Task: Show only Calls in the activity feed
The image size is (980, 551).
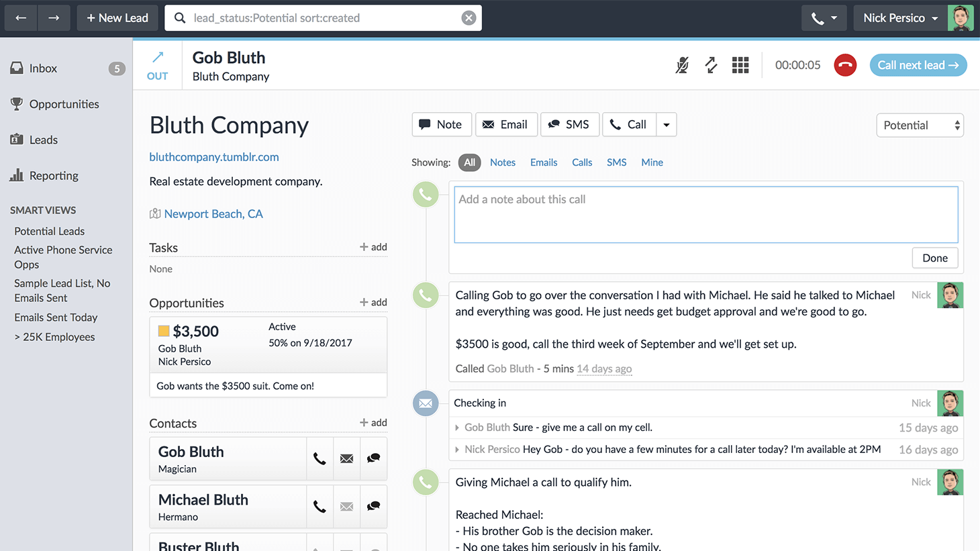Action: pos(581,162)
